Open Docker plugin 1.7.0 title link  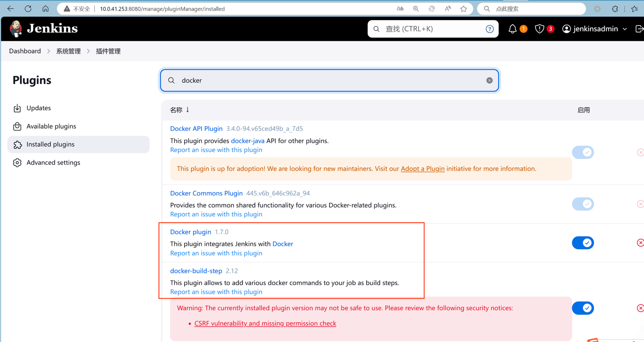(x=191, y=232)
